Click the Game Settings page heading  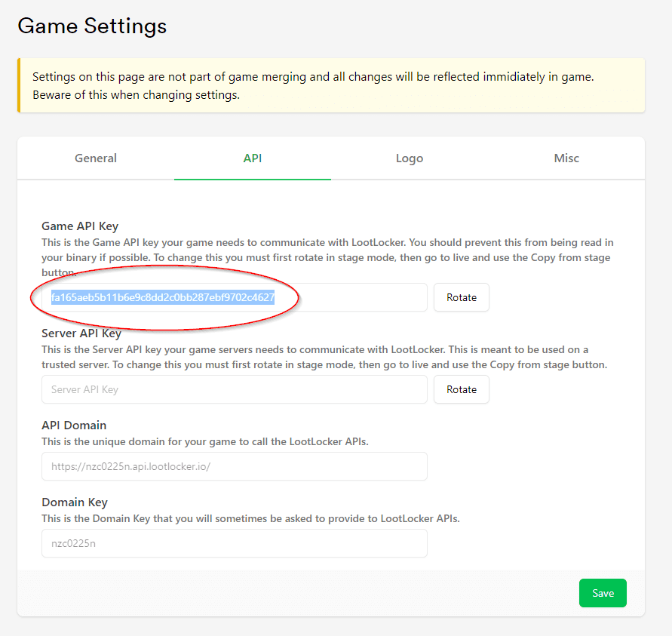pyautogui.click(x=92, y=26)
